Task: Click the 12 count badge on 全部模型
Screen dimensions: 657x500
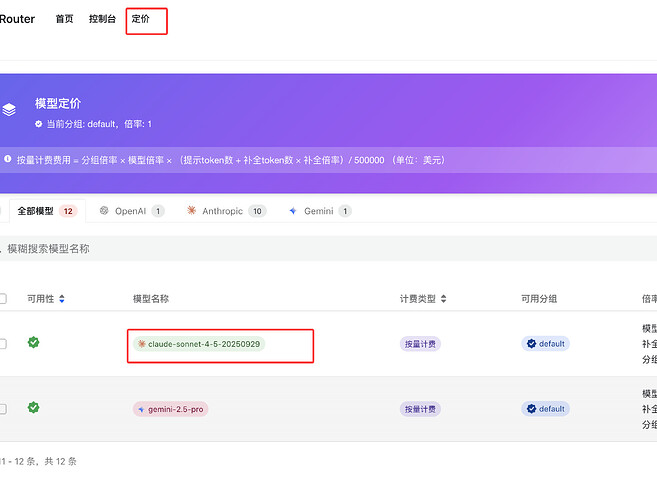Action: pos(68,211)
